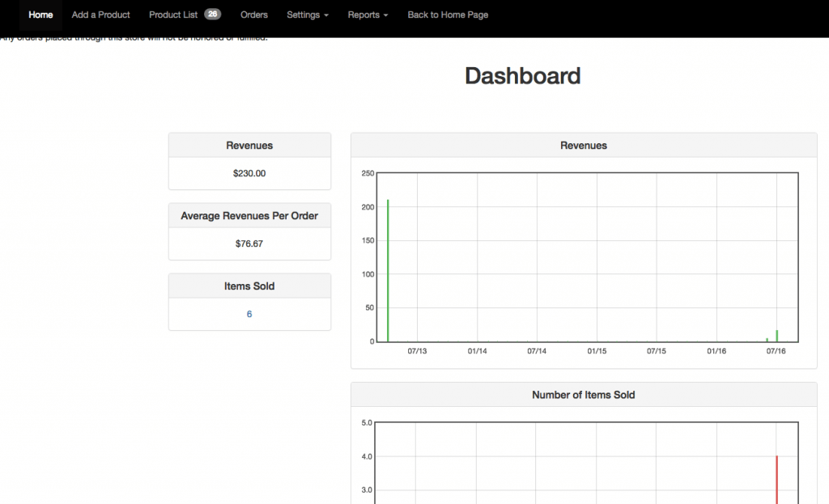Select the $230.00 revenues value
This screenshot has height=504, width=829.
pyautogui.click(x=249, y=173)
